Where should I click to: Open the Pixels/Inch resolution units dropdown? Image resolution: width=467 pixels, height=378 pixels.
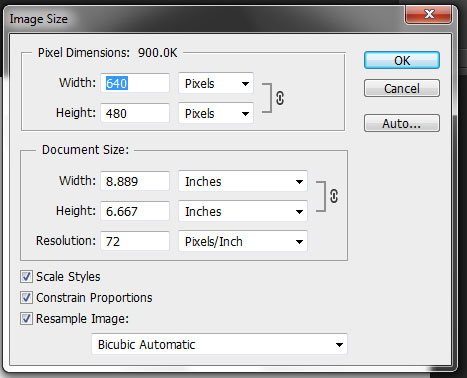[243, 241]
